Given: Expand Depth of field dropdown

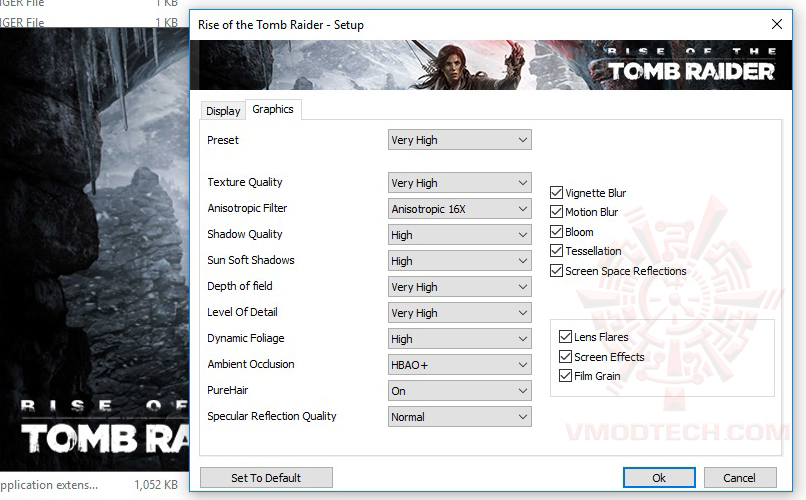Looking at the screenshot, I should [460, 287].
